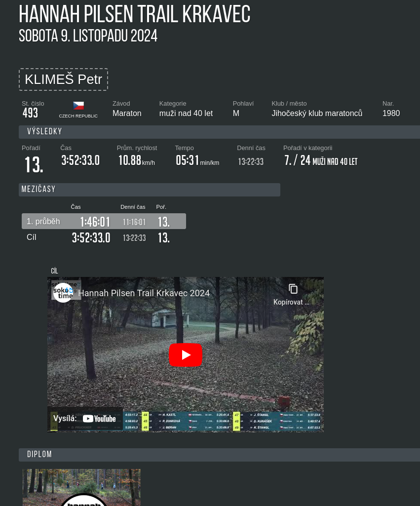
Task: Select the 1. průběh split row label
Action: pos(43,221)
